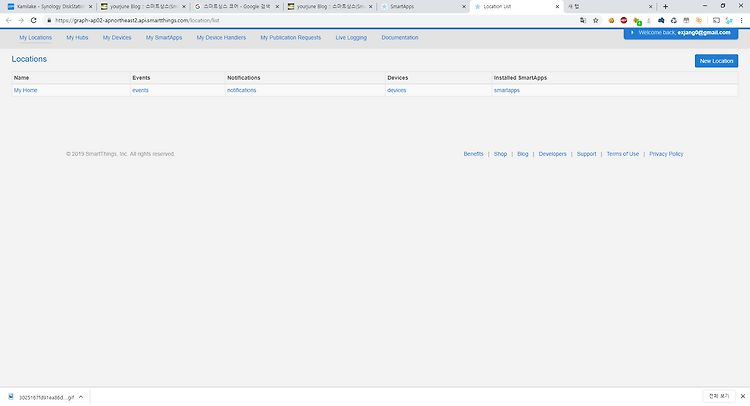The image size is (750, 406).
Task: Open smartapps link for My Home
Action: 507,90
